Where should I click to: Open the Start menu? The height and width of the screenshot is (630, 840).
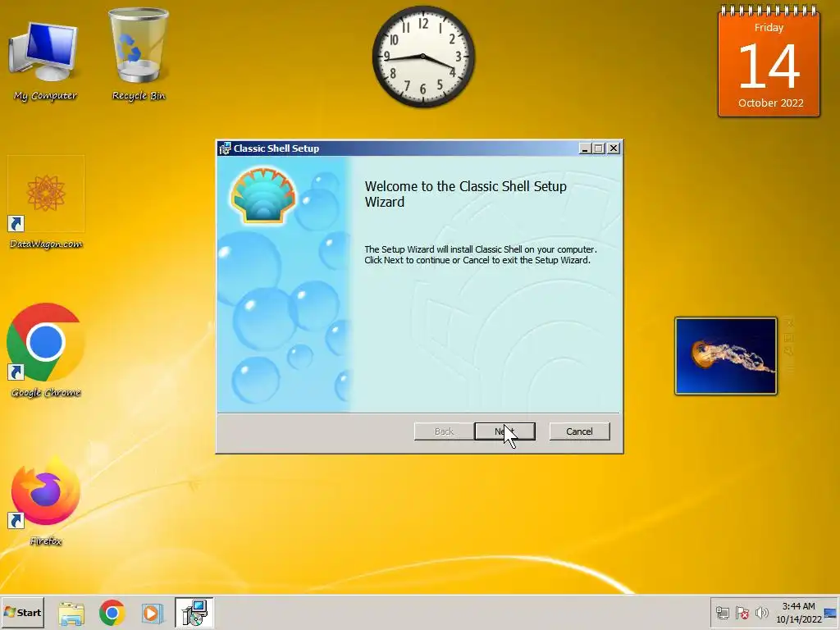click(22, 612)
